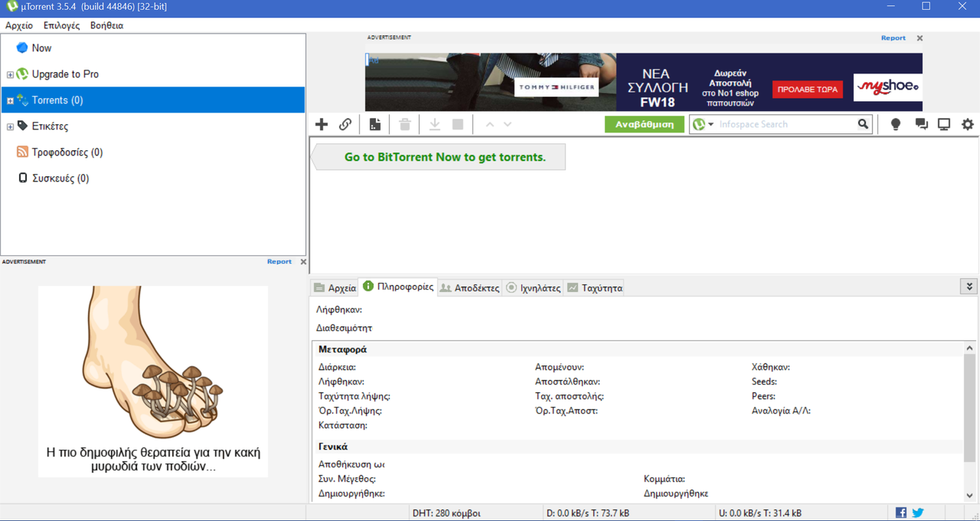Move torrent up the queue
Screen dimensions: 980x521
pyautogui.click(x=490, y=124)
